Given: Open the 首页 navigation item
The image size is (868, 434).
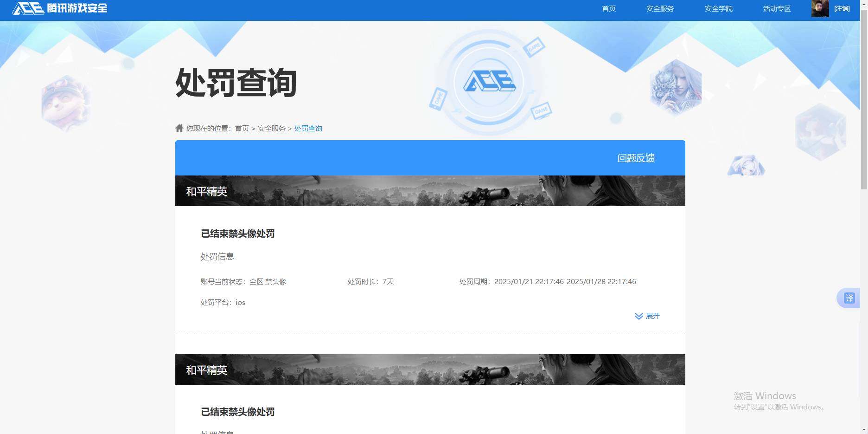Looking at the screenshot, I should 608,8.
